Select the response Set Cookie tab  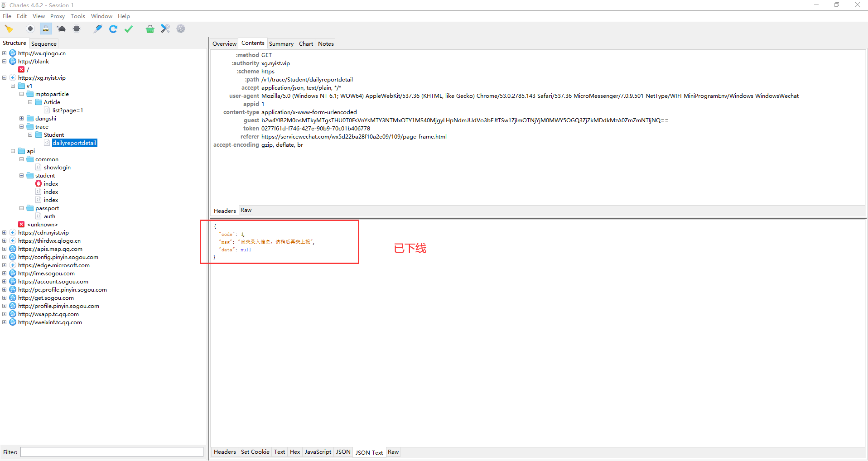(x=255, y=452)
